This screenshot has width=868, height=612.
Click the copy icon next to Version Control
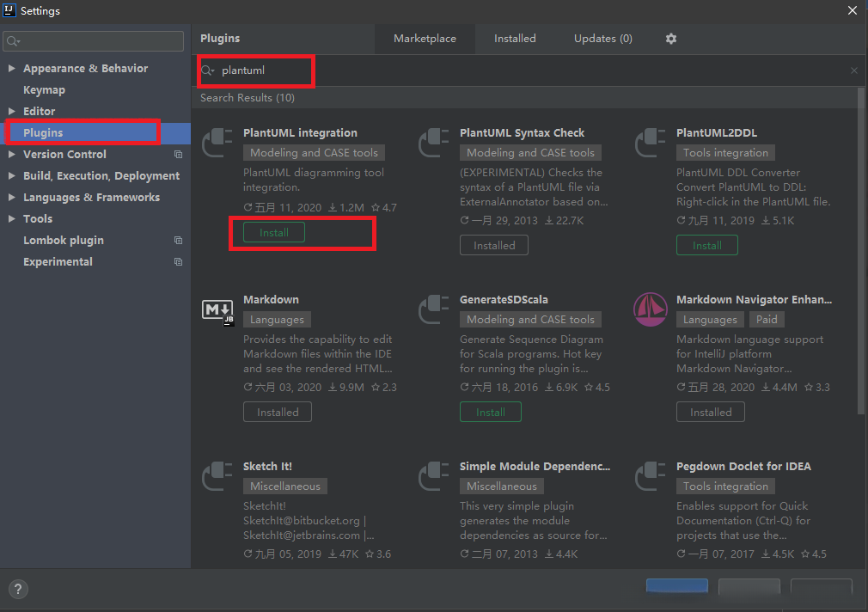[x=178, y=155]
